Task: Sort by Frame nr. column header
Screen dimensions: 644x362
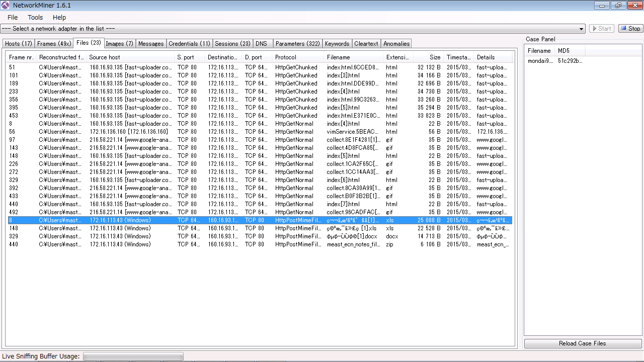Action: [x=21, y=57]
